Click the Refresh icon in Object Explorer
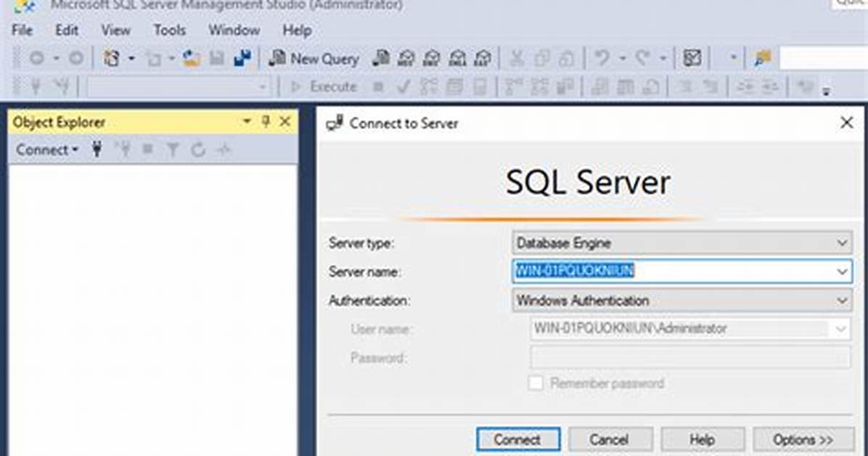 (x=198, y=149)
